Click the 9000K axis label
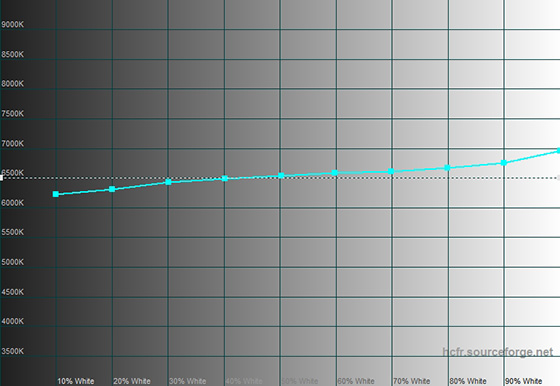This screenshot has width=560, height=386. point(12,25)
